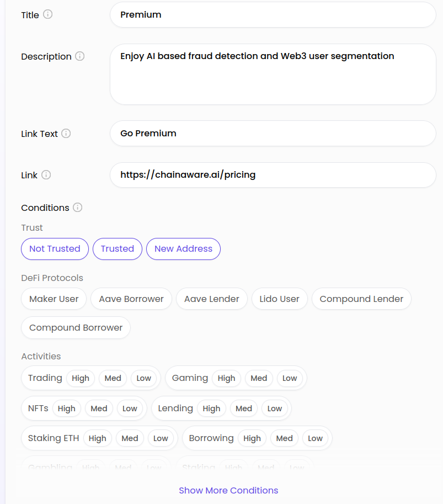Image resolution: width=443 pixels, height=504 pixels.
Task: Select High for Borrowing
Action: tap(252, 438)
